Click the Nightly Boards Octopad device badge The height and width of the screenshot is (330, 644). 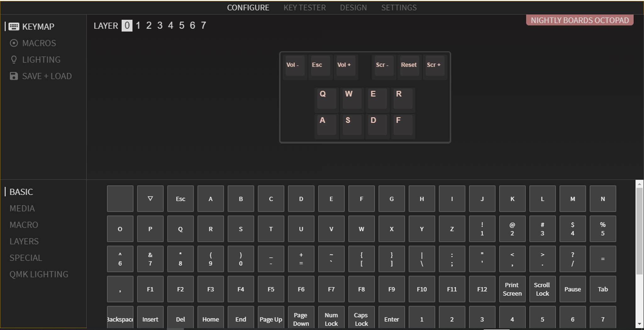tap(580, 20)
